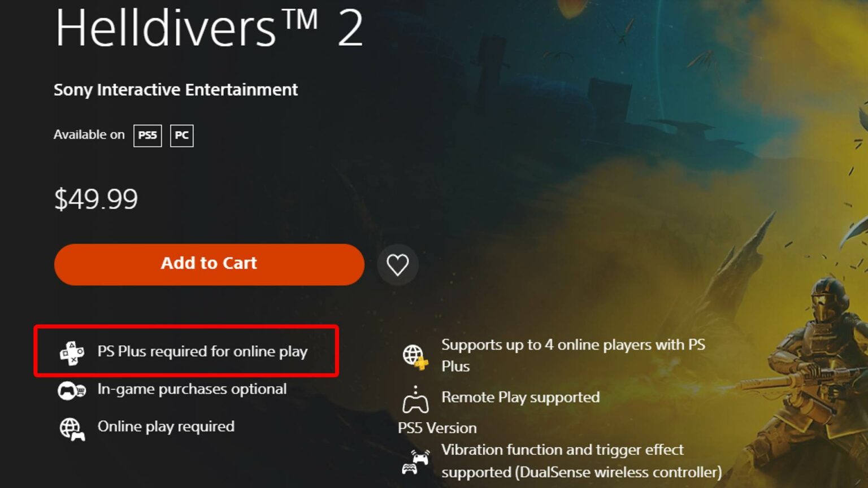Click the PS Plus controller icon
Image resolution: width=868 pixels, height=488 pixels.
click(72, 353)
